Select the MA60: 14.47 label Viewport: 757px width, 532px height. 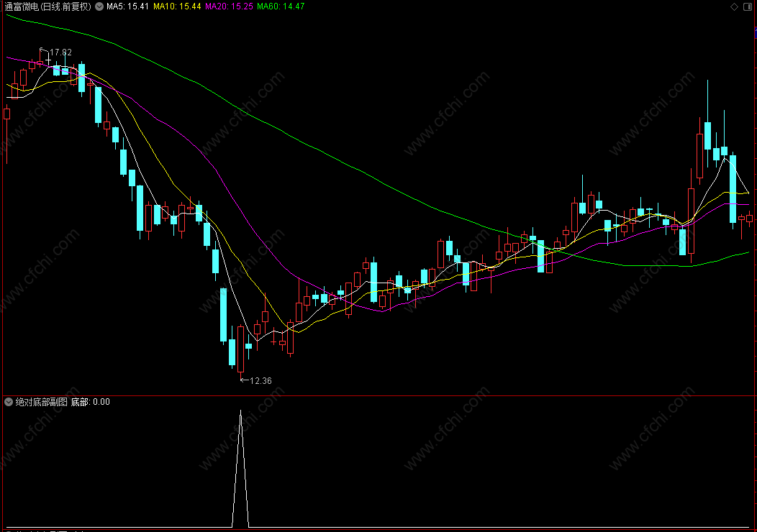[x=281, y=6]
